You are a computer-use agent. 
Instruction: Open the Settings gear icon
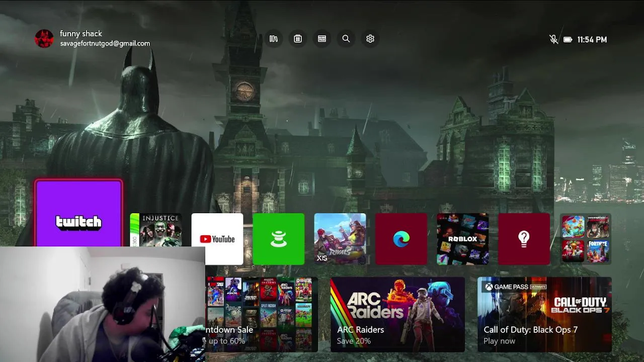[x=370, y=39]
